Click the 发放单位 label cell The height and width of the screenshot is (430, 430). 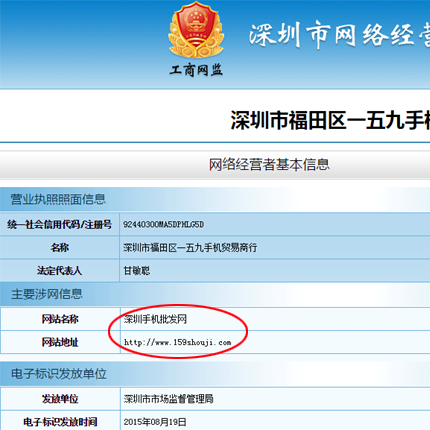click(x=60, y=399)
